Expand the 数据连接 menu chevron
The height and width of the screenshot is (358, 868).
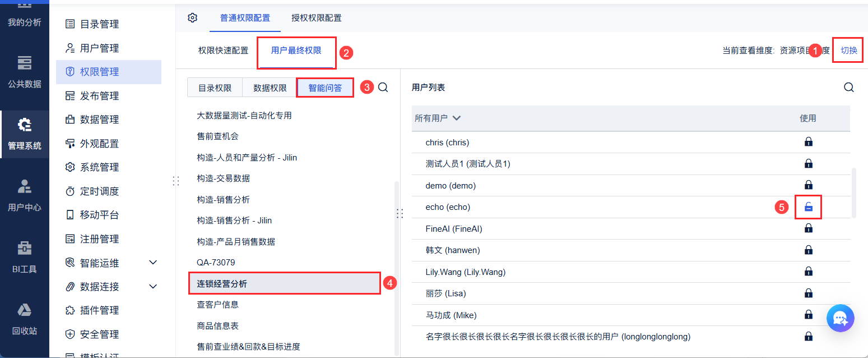153,287
